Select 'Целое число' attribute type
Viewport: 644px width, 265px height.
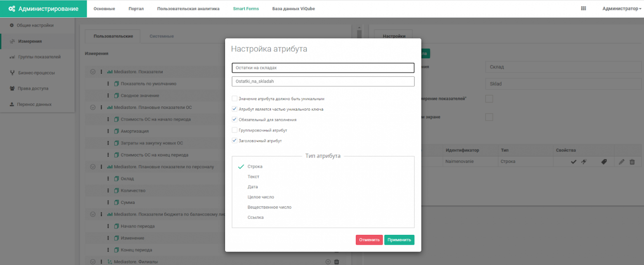pyautogui.click(x=260, y=197)
